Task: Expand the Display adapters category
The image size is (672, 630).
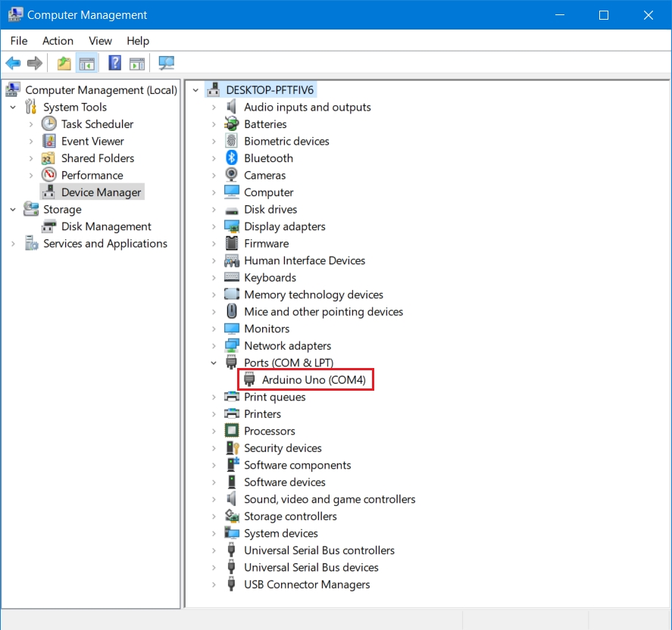Action: (x=214, y=226)
